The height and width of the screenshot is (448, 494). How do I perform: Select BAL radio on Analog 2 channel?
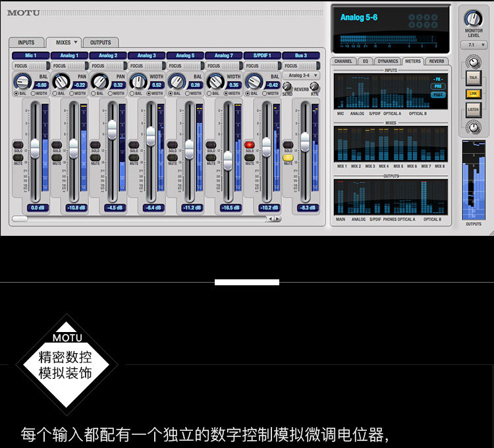coord(94,94)
